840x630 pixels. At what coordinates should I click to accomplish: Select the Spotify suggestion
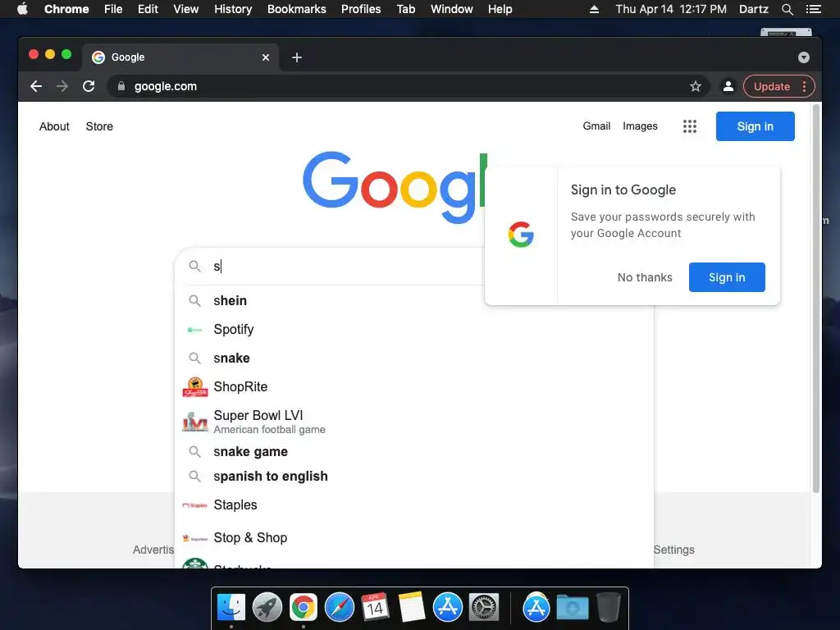(413, 330)
